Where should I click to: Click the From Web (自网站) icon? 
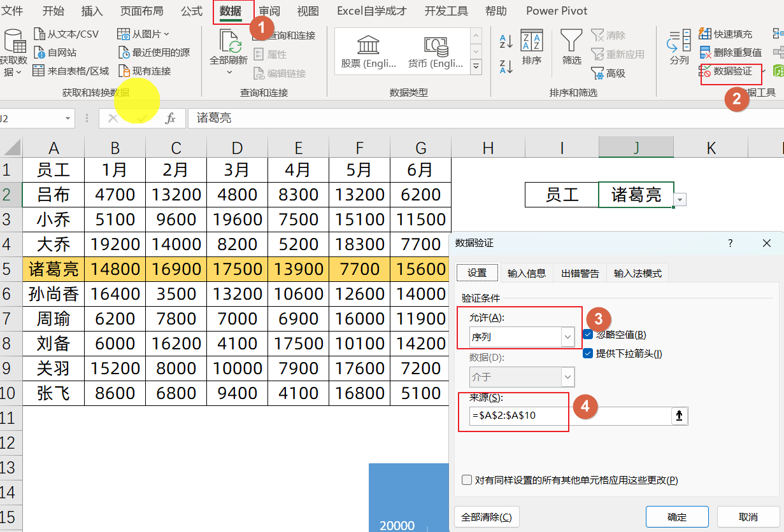(x=39, y=52)
